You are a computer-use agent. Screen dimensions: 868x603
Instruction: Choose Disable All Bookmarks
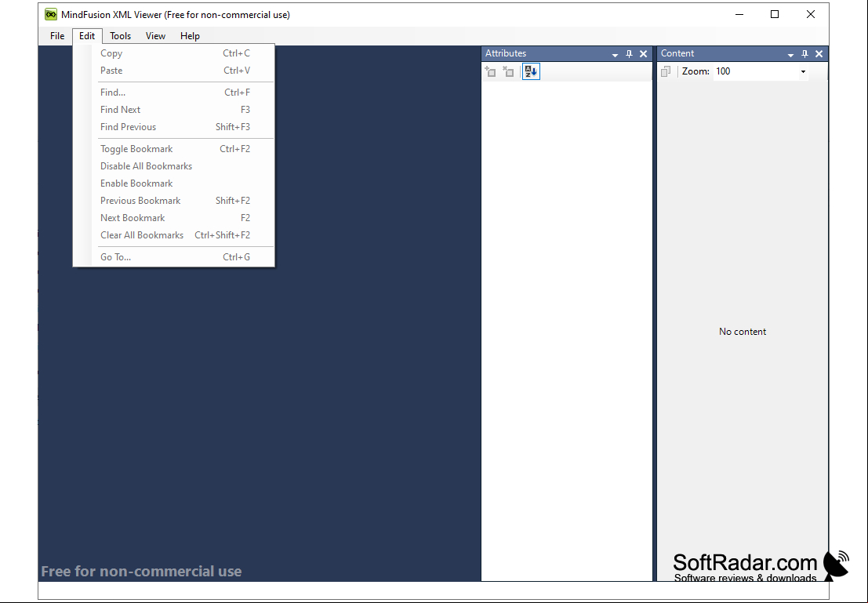[x=174, y=166]
